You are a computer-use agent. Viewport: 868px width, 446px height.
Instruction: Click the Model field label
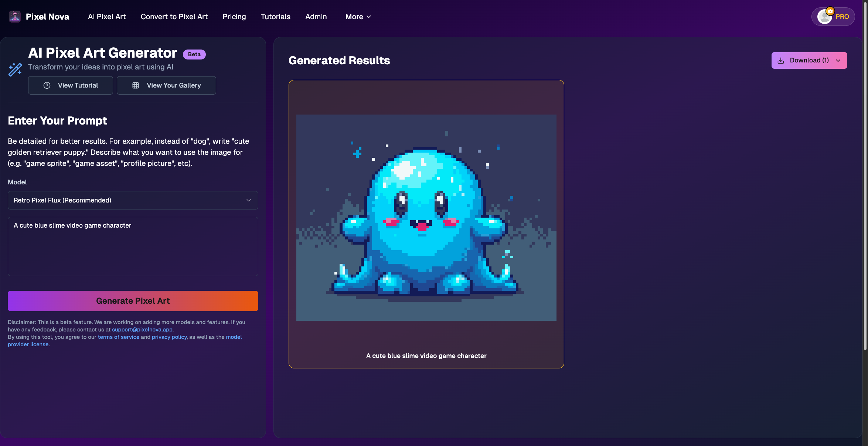17,182
